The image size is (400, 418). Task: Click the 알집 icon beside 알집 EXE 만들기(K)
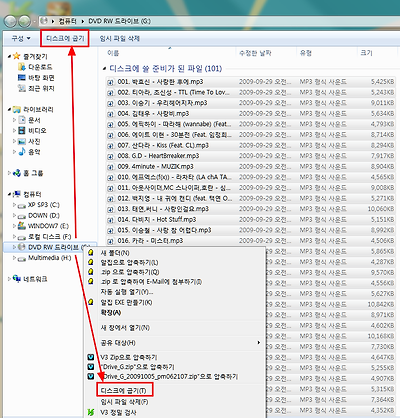click(91, 302)
